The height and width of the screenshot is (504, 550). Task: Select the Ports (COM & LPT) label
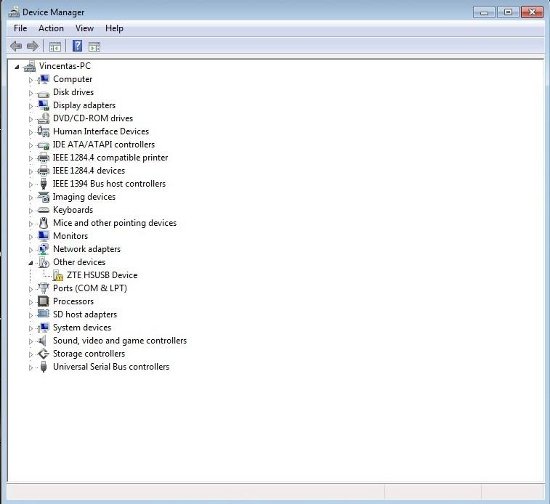(90, 288)
